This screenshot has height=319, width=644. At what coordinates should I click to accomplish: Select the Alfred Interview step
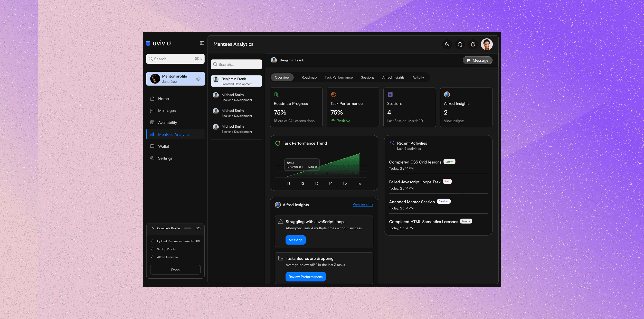point(164,257)
